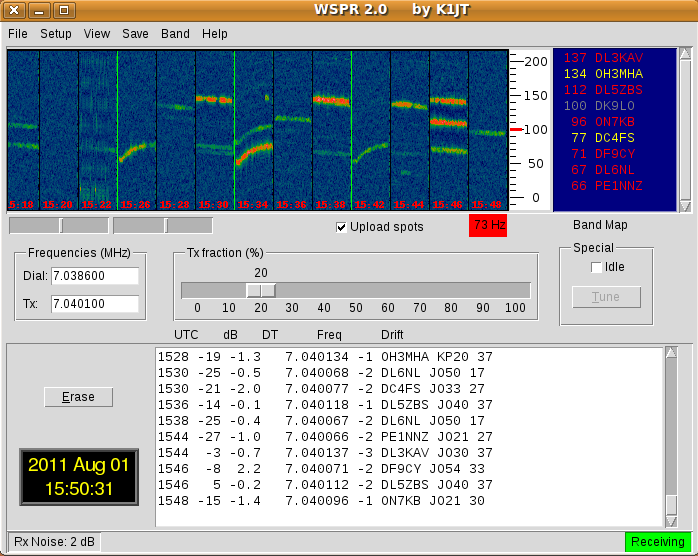698x556 pixels.
Task: Click the decode list scrollbar thumb
Action: coord(671,504)
